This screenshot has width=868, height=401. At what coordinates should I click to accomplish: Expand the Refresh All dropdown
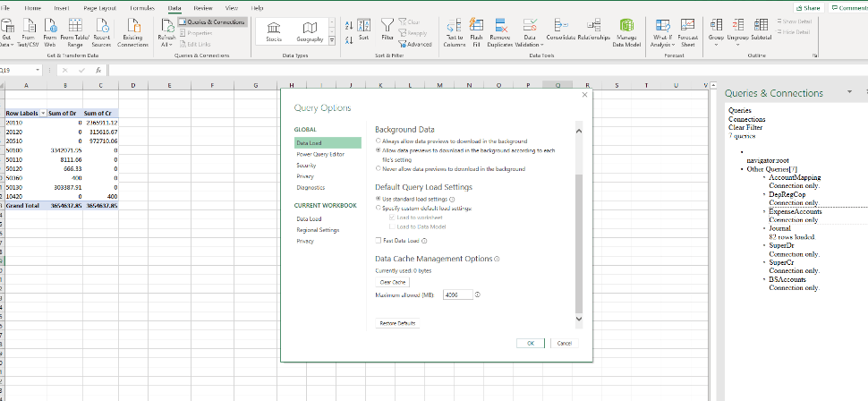[x=166, y=45]
